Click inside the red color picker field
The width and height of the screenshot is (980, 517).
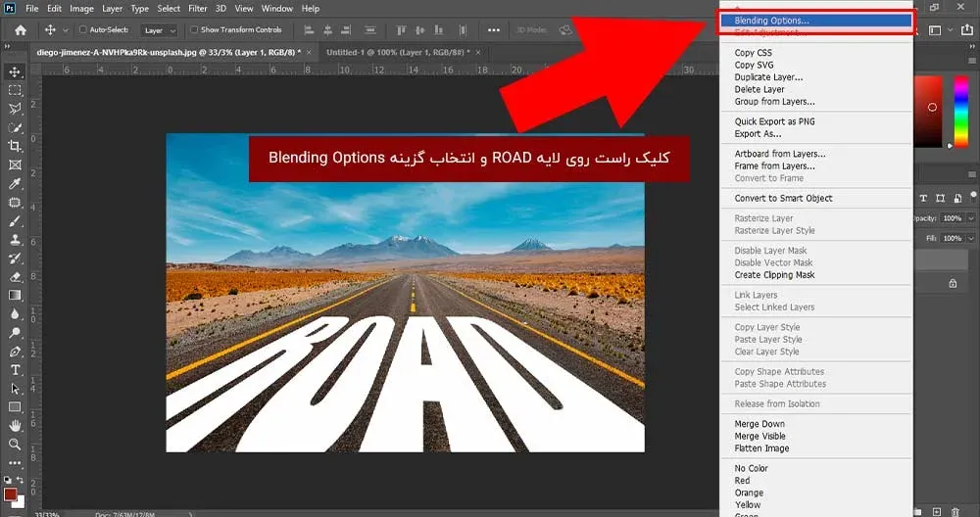click(929, 113)
